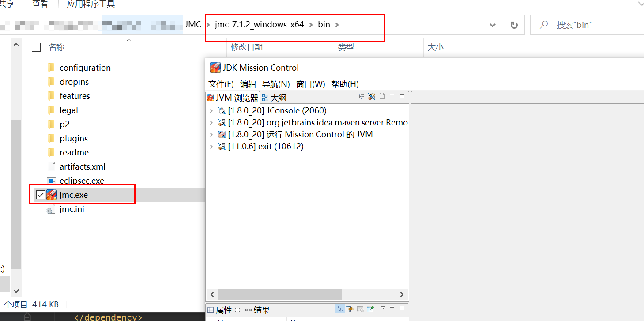Maximize the JVM Browser view panel
The image size is (644, 321).
click(402, 96)
